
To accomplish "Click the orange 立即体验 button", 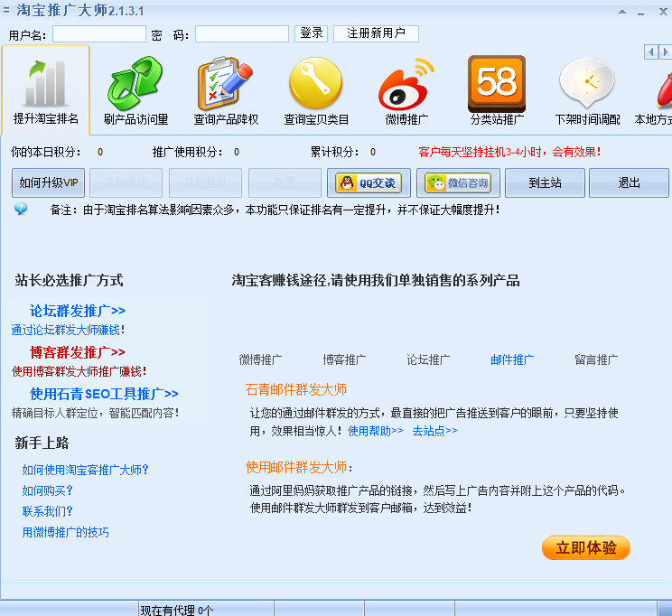I will tap(586, 547).
